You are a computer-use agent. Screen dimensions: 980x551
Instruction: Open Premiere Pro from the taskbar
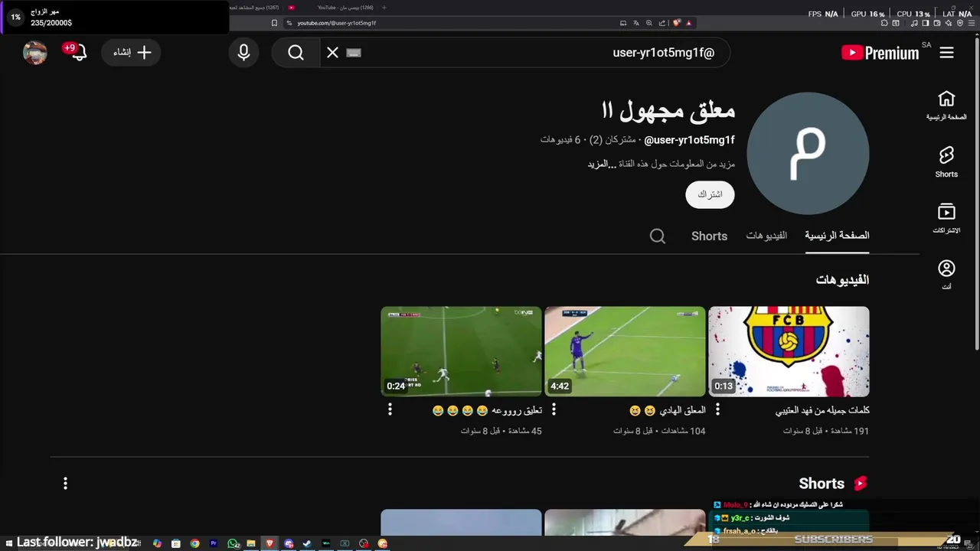pos(214,543)
